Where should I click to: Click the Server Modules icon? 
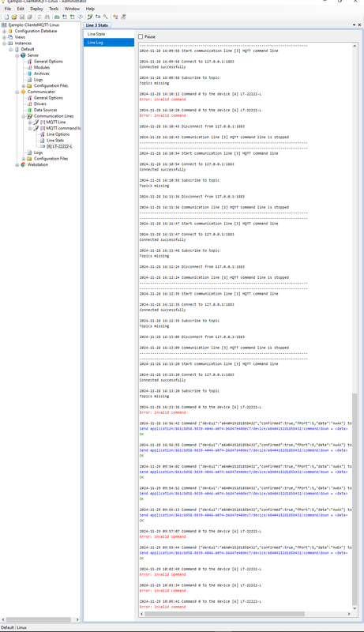point(29,68)
